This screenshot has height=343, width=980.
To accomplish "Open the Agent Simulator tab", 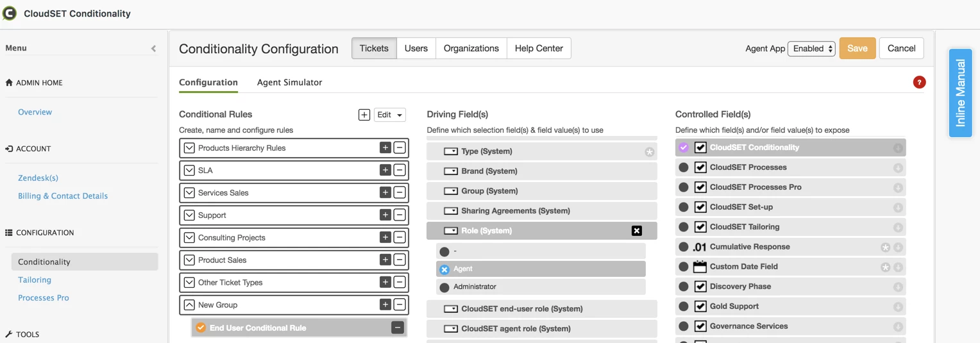I will click(290, 83).
